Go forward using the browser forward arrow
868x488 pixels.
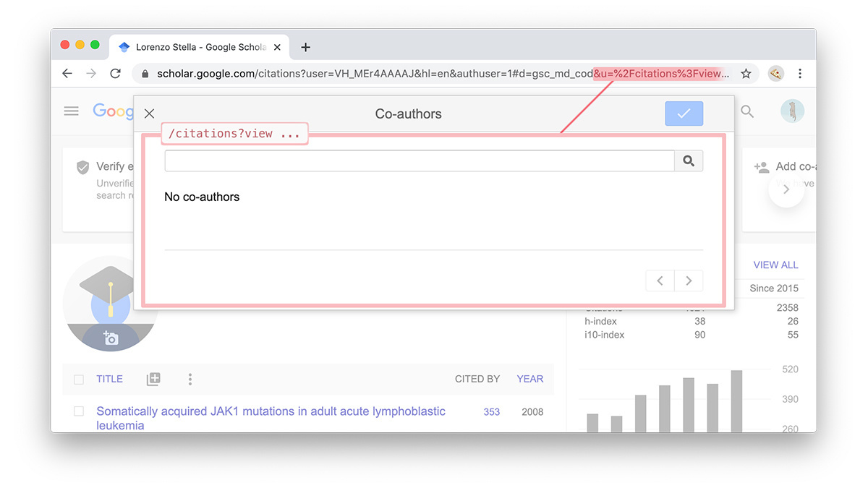[x=91, y=74]
